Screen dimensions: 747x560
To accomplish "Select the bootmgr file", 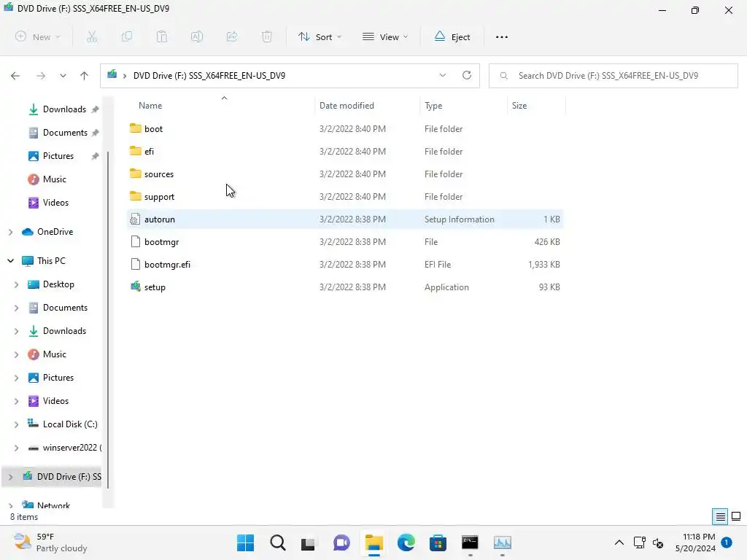I will pos(345,242).
